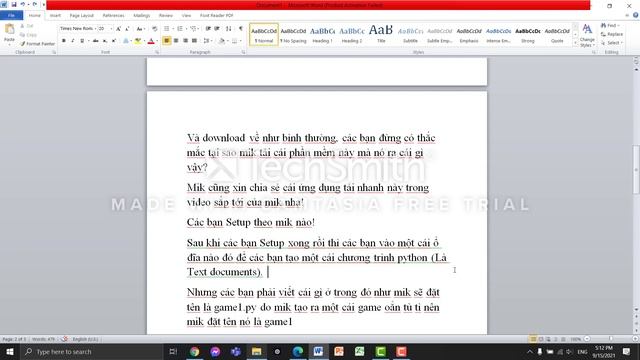
Task: Toggle Underline formatting
Action: 82,41
